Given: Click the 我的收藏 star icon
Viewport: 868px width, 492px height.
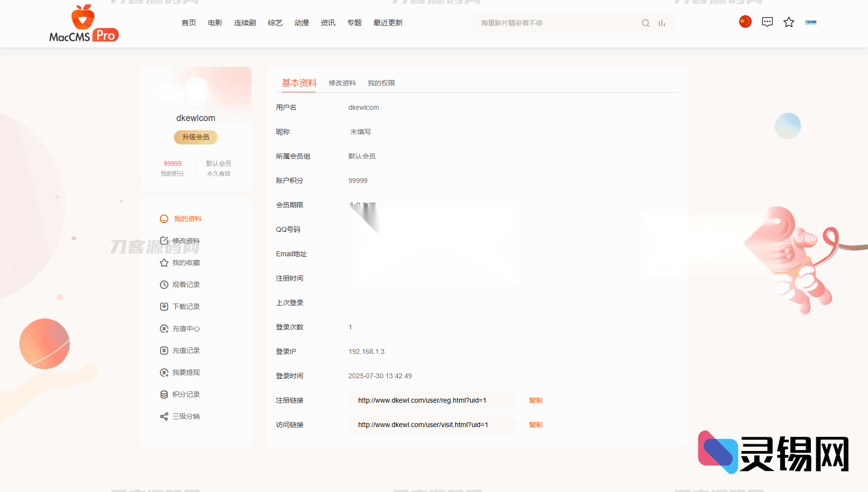Looking at the screenshot, I should [164, 263].
